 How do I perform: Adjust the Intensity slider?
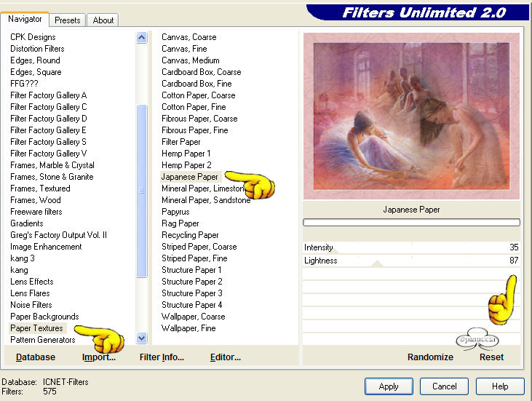411,247
